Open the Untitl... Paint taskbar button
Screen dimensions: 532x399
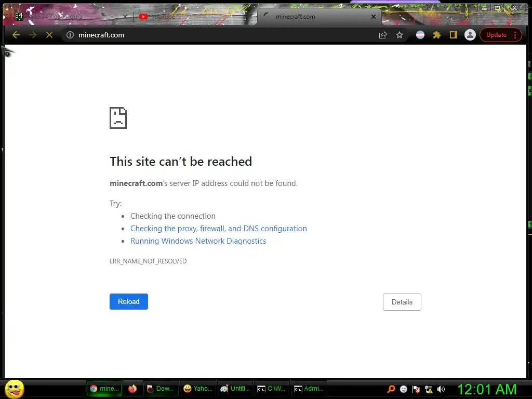pyautogui.click(x=235, y=389)
